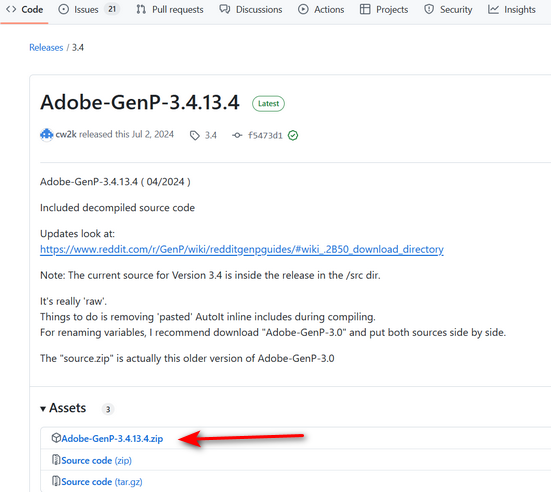Switch to the Discussions tab
Image resolution: width=551 pixels, height=492 pixels.
pyautogui.click(x=251, y=9)
